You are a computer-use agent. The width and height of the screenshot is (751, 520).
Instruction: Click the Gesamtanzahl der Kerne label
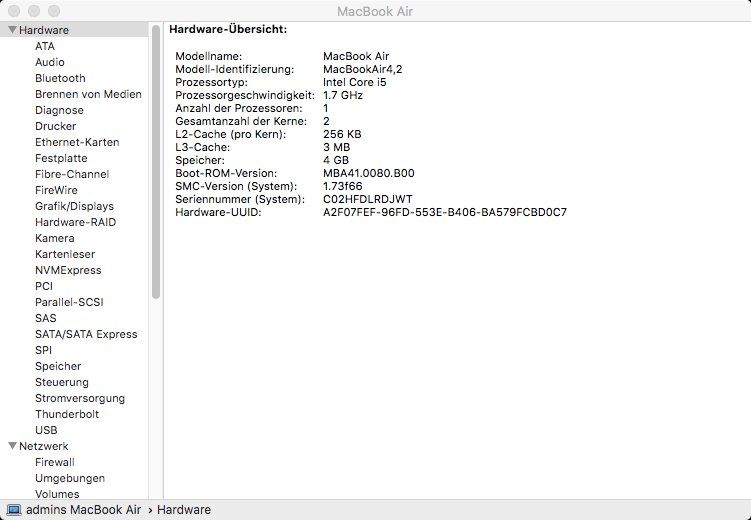[241, 121]
